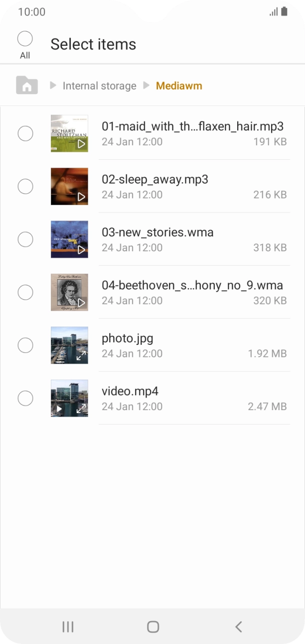Select the checkbox for video.mp4
Image resolution: width=305 pixels, height=644 pixels.
(25, 398)
